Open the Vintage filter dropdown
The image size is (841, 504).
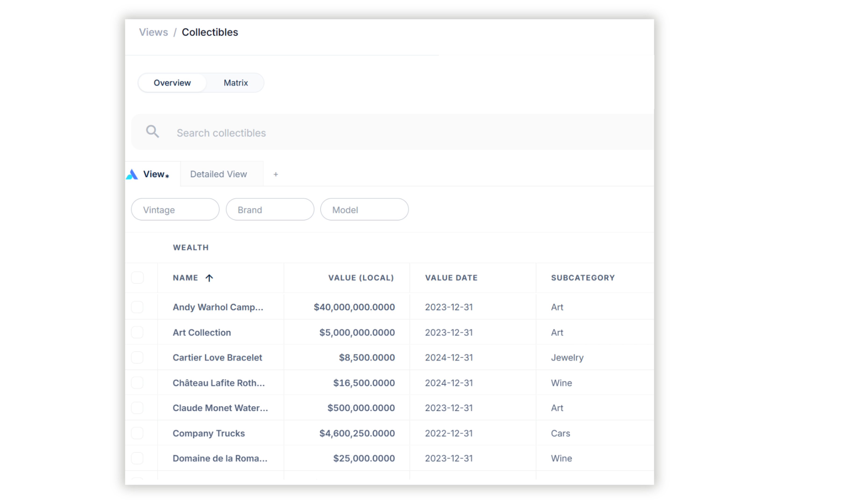(x=175, y=210)
